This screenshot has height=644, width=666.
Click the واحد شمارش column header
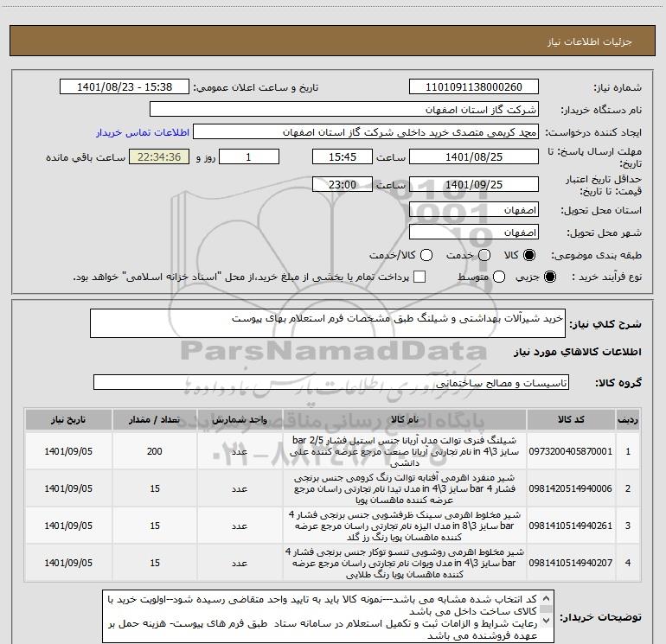[240, 419]
